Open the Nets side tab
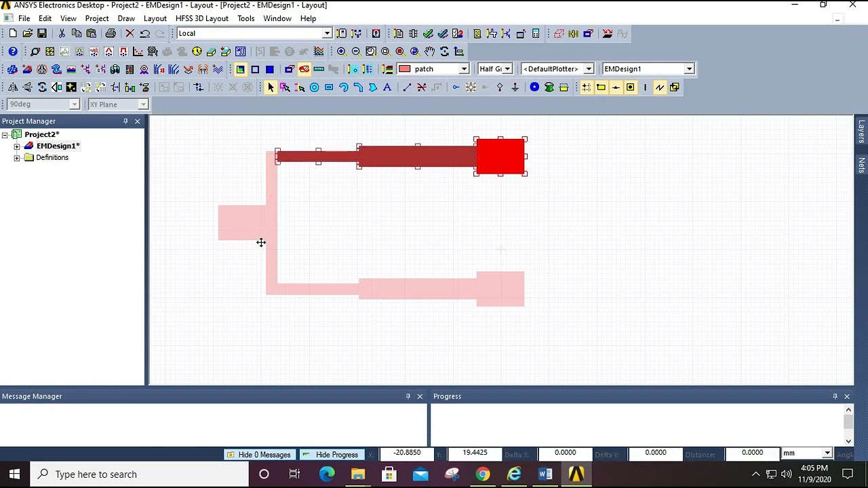Image resolution: width=868 pixels, height=488 pixels. point(862,165)
